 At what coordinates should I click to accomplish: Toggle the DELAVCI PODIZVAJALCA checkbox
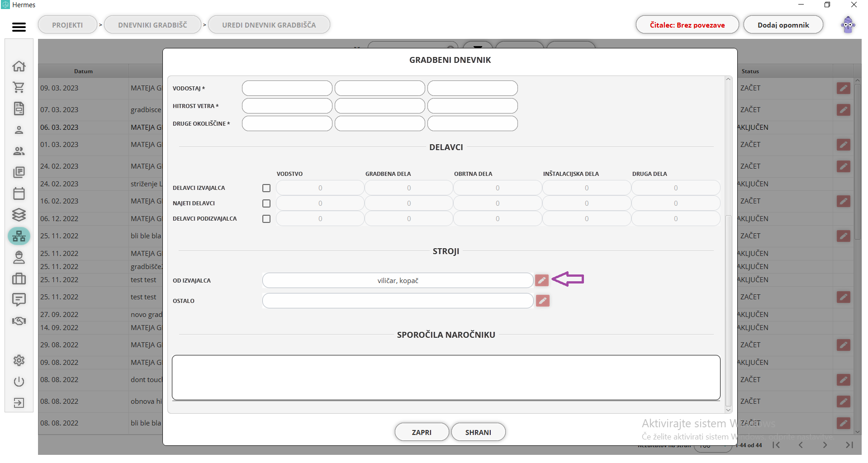[266, 219]
